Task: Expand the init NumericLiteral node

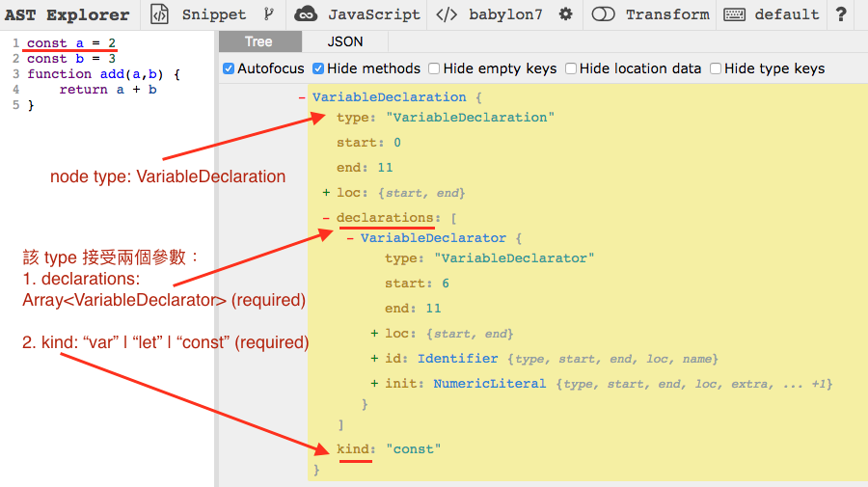Action: (375, 384)
